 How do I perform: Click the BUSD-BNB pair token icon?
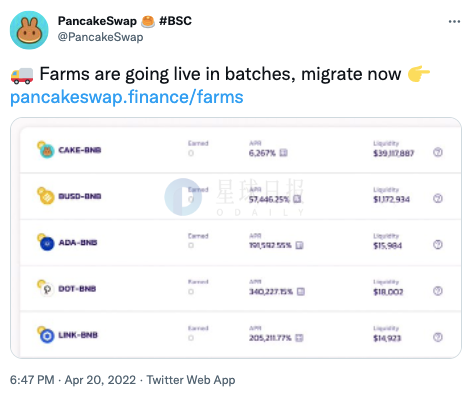[x=46, y=196]
